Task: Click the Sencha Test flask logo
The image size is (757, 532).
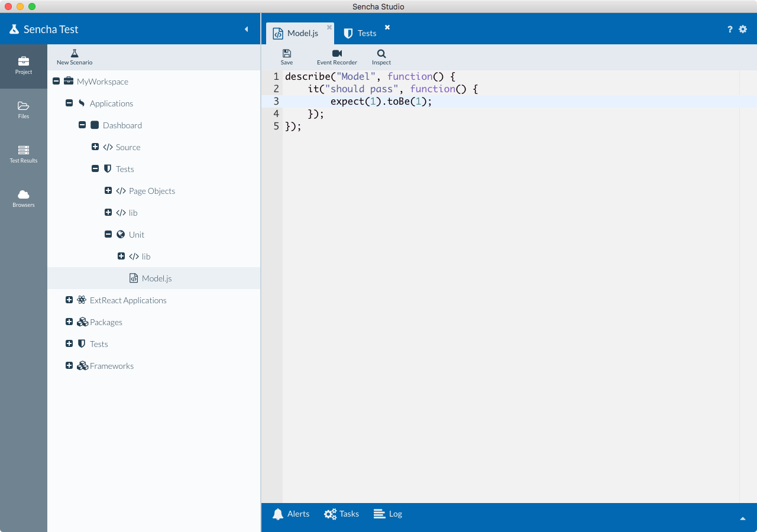Action: pyautogui.click(x=14, y=29)
